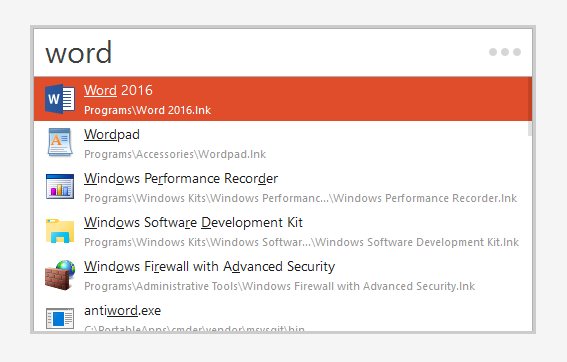Click the Wordpad document icon

pyautogui.click(x=60, y=142)
